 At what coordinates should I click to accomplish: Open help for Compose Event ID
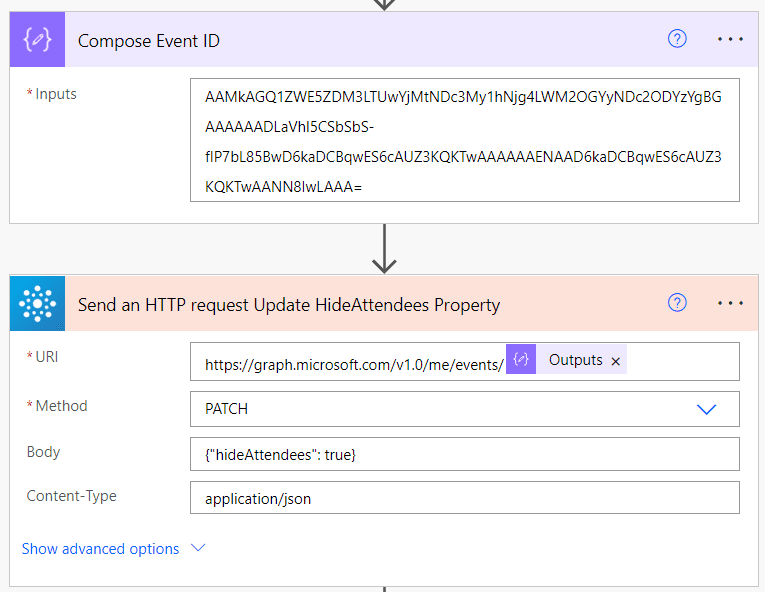677,39
